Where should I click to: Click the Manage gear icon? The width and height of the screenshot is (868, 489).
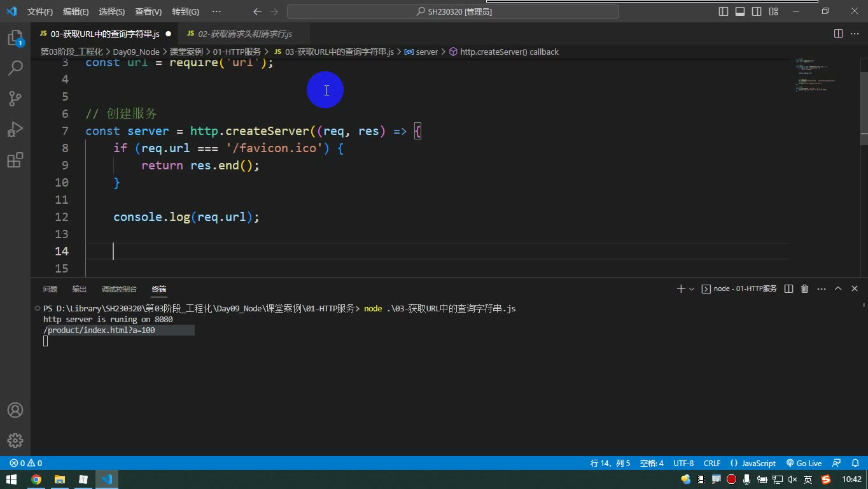[x=15, y=441]
